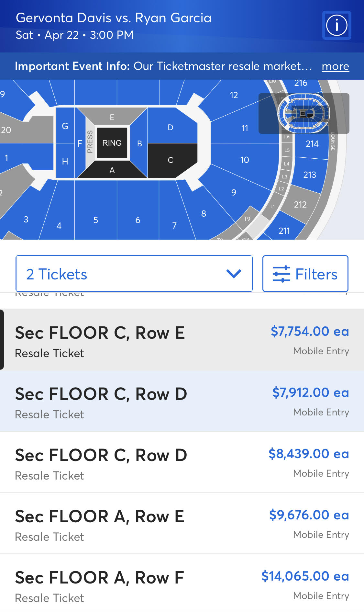Pick section 214 on the seat map
The width and height of the screenshot is (364, 612).
tap(312, 144)
